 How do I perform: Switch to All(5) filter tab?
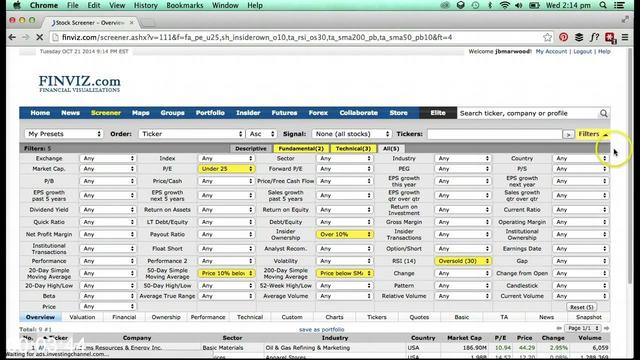pyautogui.click(x=391, y=149)
